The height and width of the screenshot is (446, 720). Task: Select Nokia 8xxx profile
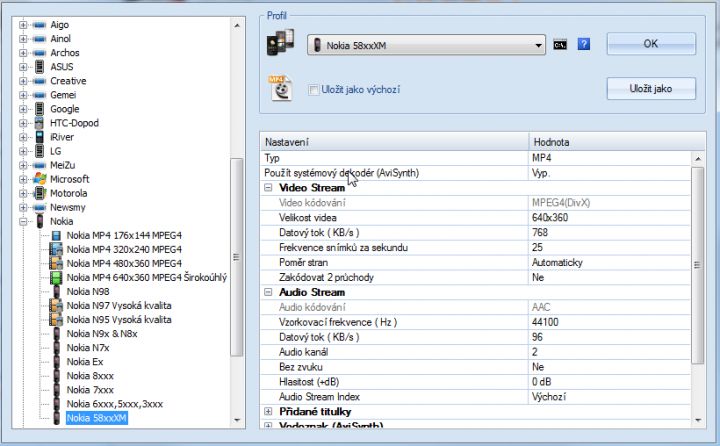[x=90, y=376]
